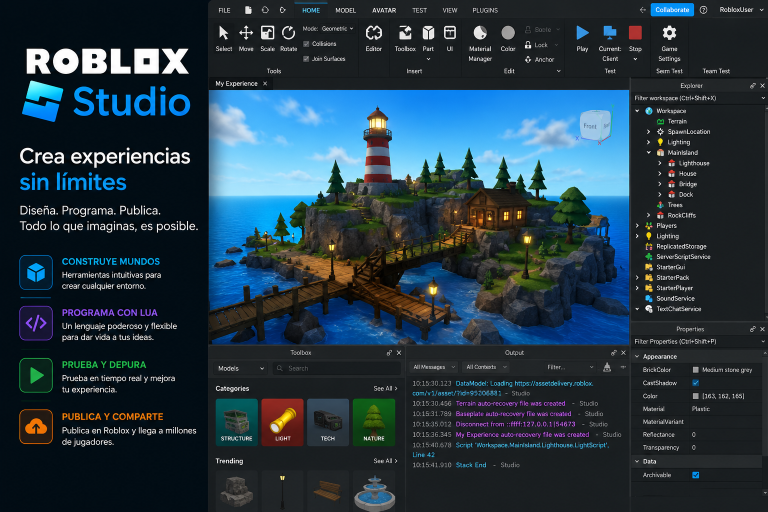
Task: Open Game Settings
Action: (x=669, y=43)
